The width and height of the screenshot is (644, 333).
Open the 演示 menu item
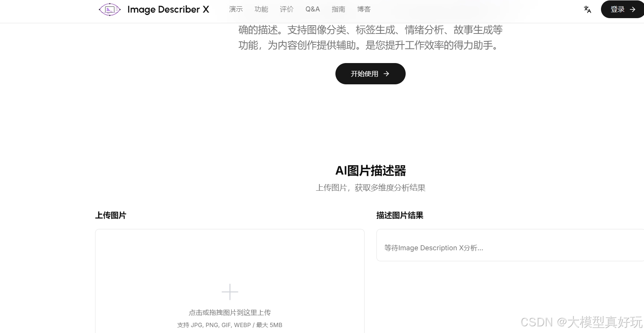[236, 9]
